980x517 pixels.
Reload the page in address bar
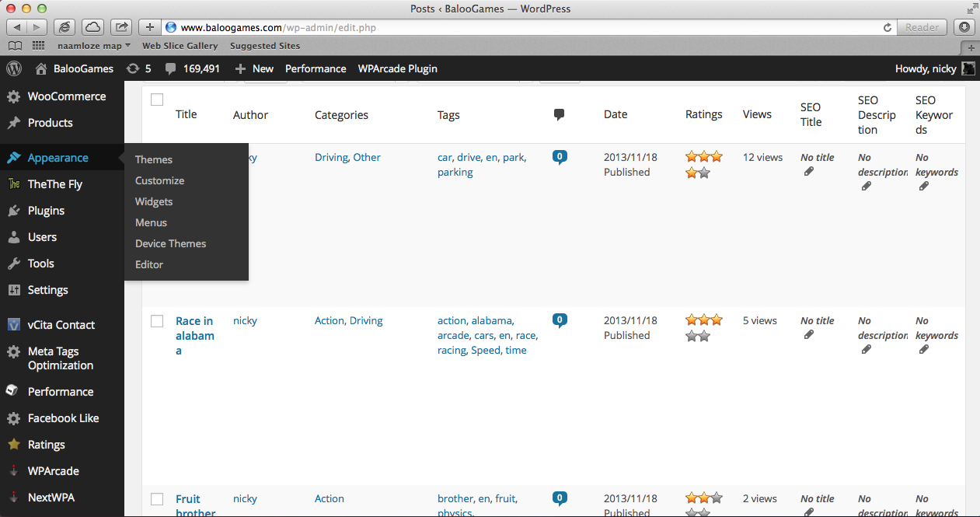pos(888,27)
